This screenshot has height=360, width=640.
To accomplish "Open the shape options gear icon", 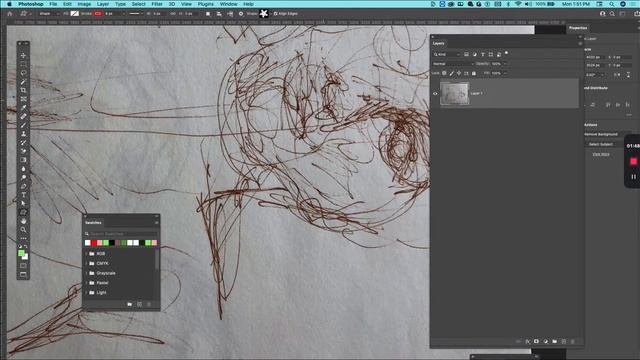I will tap(241, 13).
